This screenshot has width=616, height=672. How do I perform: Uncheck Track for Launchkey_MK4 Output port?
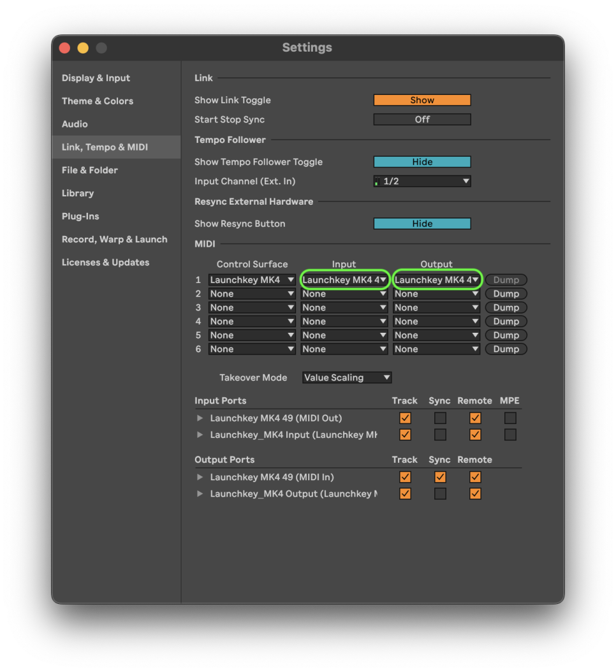[x=405, y=493]
